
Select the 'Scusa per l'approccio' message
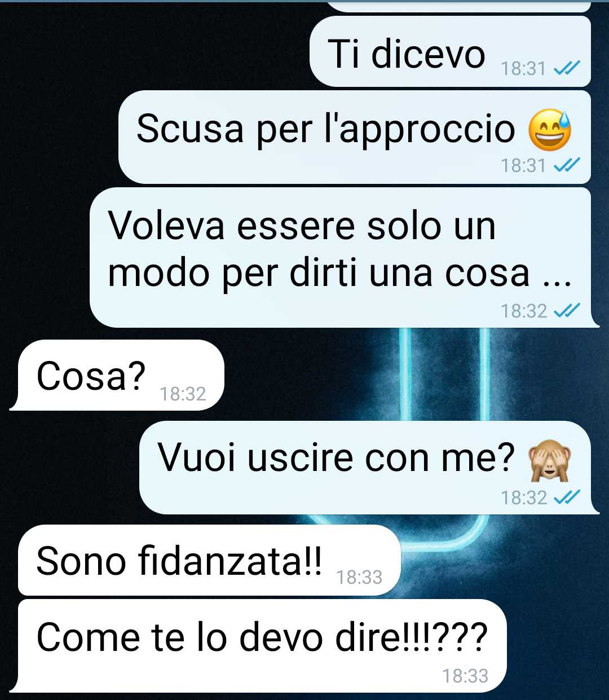click(x=355, y=137)
